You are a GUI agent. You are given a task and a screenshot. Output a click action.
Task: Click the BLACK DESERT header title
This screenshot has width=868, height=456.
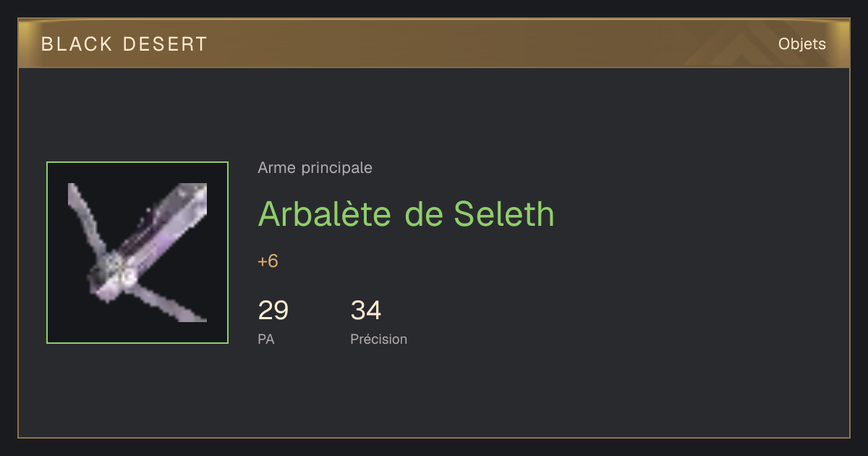point(124,44)
